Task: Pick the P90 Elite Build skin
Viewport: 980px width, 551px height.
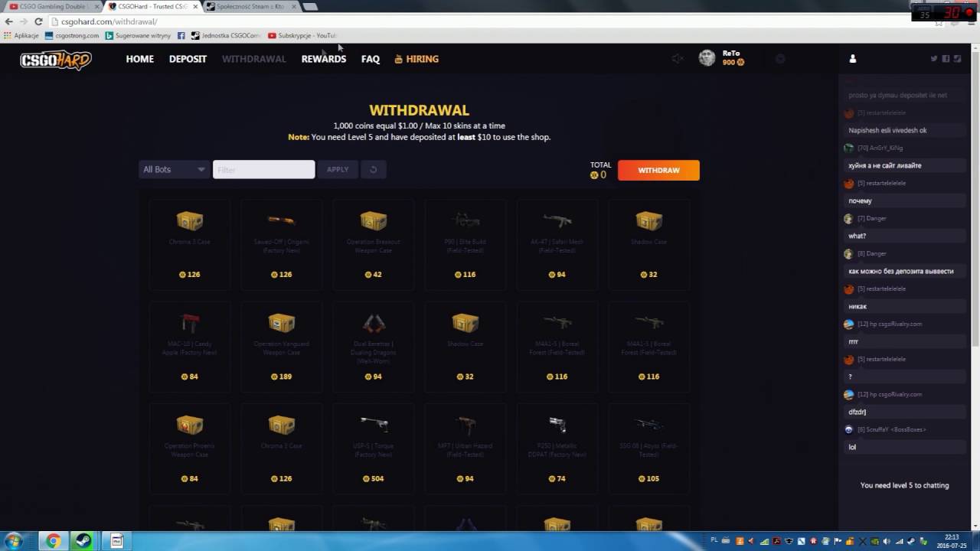Action: click(x=465, y=245)
